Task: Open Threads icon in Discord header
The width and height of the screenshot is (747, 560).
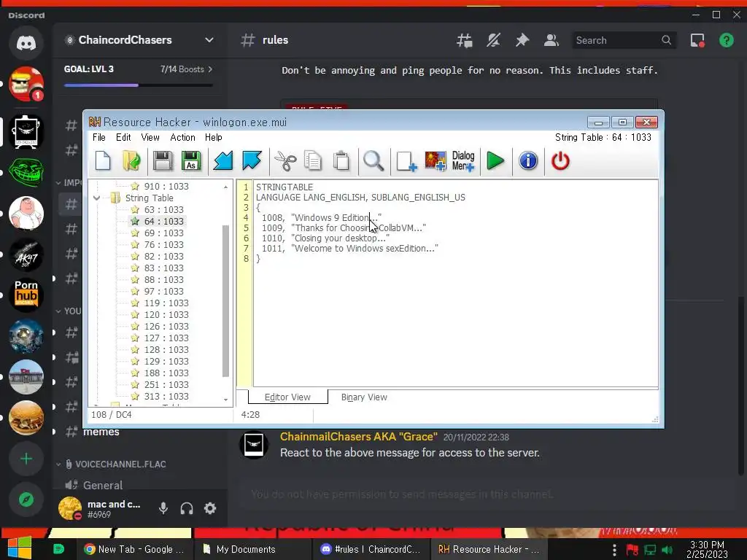Action: click(x=465, y=41)
